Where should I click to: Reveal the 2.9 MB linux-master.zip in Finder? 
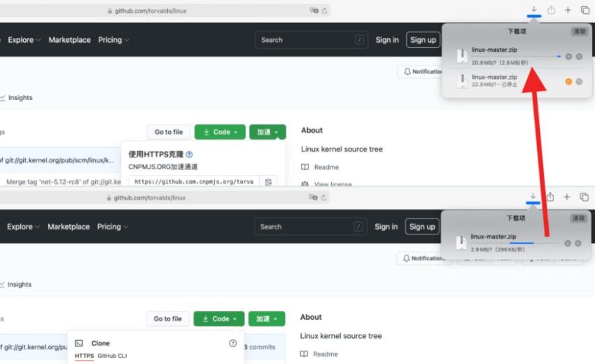point(578,244)
